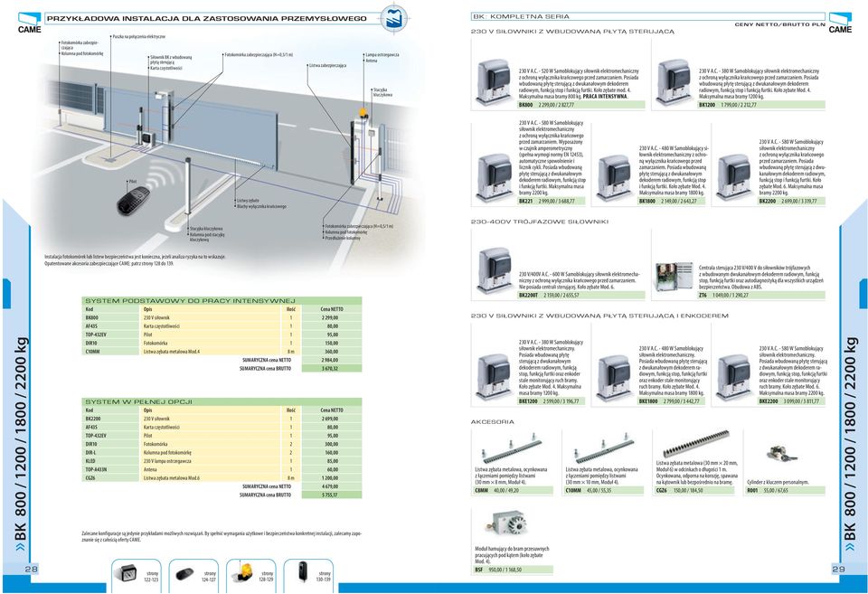Click the CGZ6 toothed rack image
Image resolution: width=868 pixels, height=594 pixels.
tap(695, 443)
